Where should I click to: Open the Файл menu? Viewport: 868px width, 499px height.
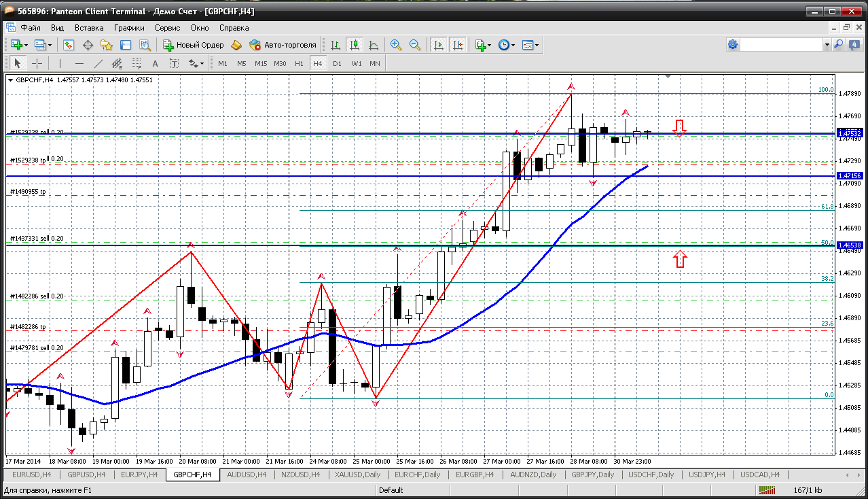pos(31,28)
